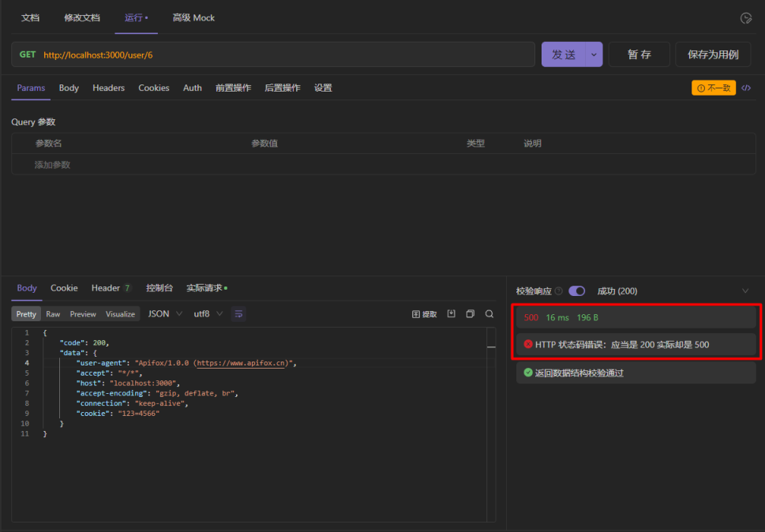Image resolution: width=765 pixels, height=532 pixels.
Task: Click the orange 不一致 badge
Action: [x=713, y=88]
